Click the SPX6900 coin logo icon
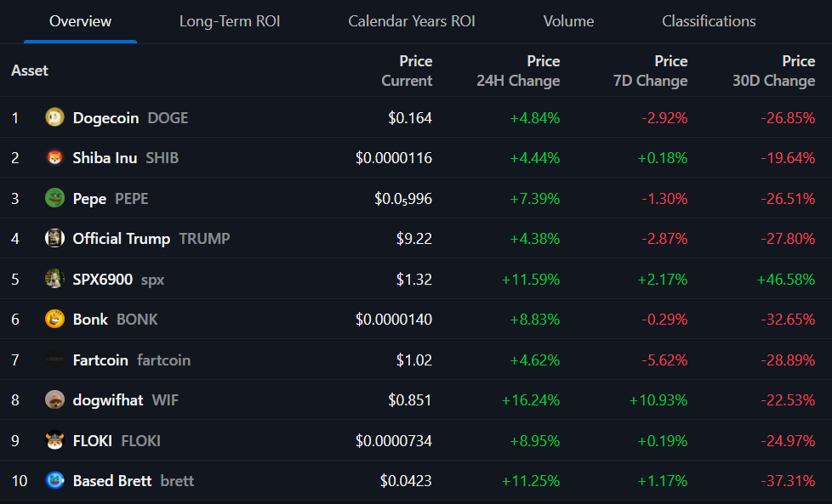The image size is (832, 504). pyautogui.click(x=54, y=279)
